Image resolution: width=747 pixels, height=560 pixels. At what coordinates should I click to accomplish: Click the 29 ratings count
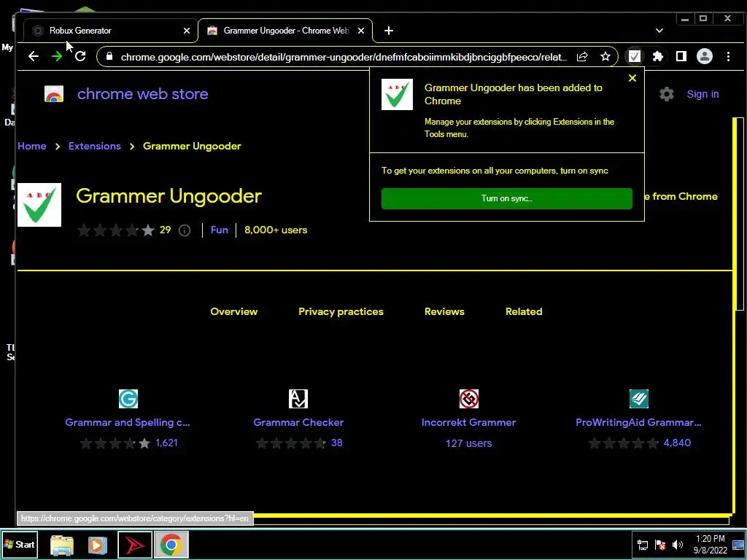pyautogui.click(x=166, y=230)
